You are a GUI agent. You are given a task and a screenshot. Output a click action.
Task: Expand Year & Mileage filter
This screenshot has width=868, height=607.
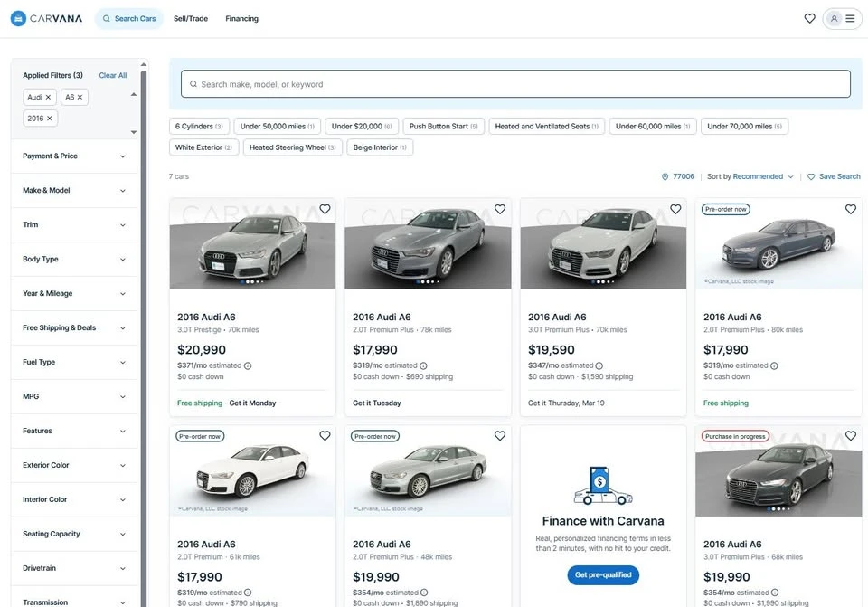pyautogui.click(x=75, y=293)
